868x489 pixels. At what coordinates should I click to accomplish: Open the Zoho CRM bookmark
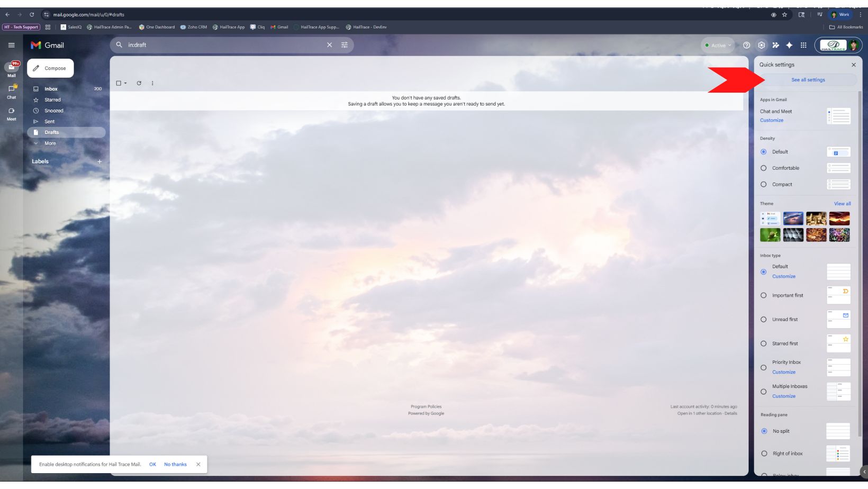pos(194,27)
